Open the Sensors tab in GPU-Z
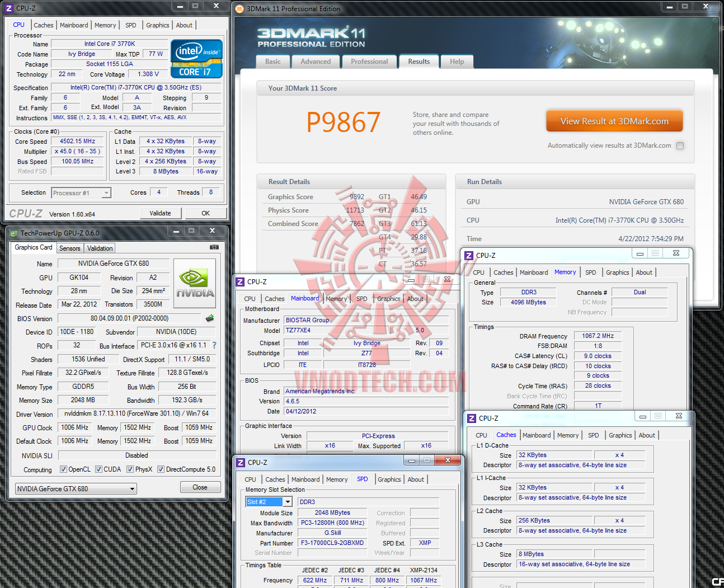The image size is (724, 588). click(70, 248)
